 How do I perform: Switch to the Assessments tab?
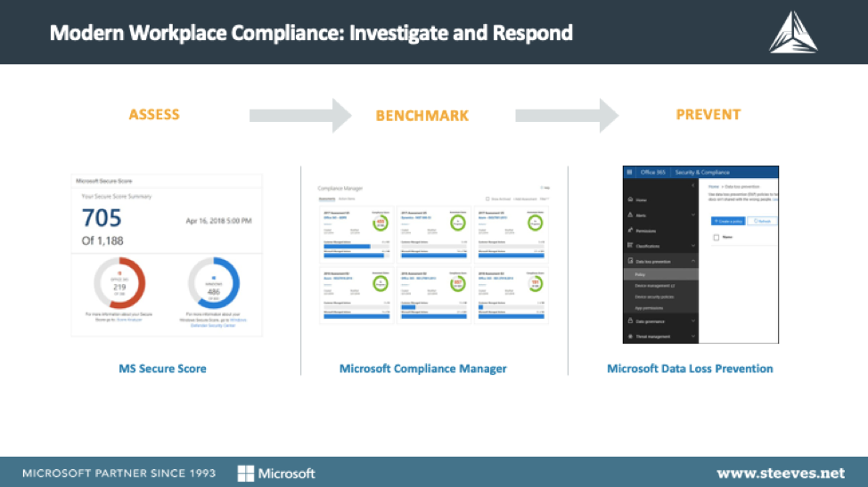(x=327, y=199)
